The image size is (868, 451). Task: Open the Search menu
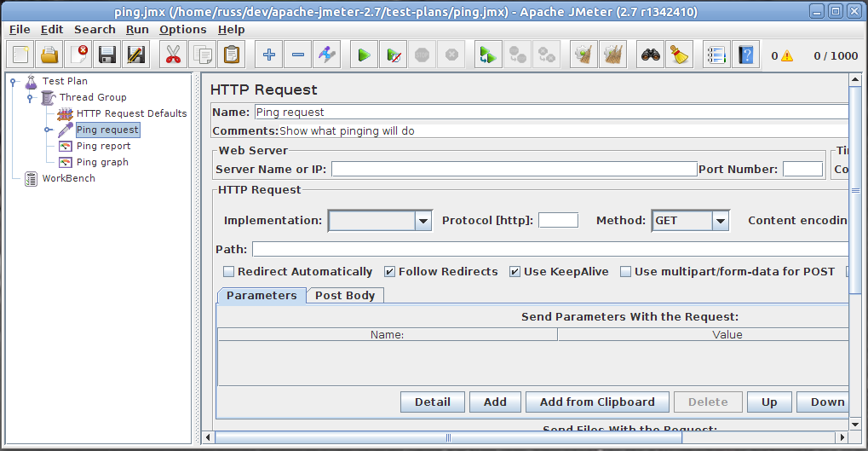point(95,29)
